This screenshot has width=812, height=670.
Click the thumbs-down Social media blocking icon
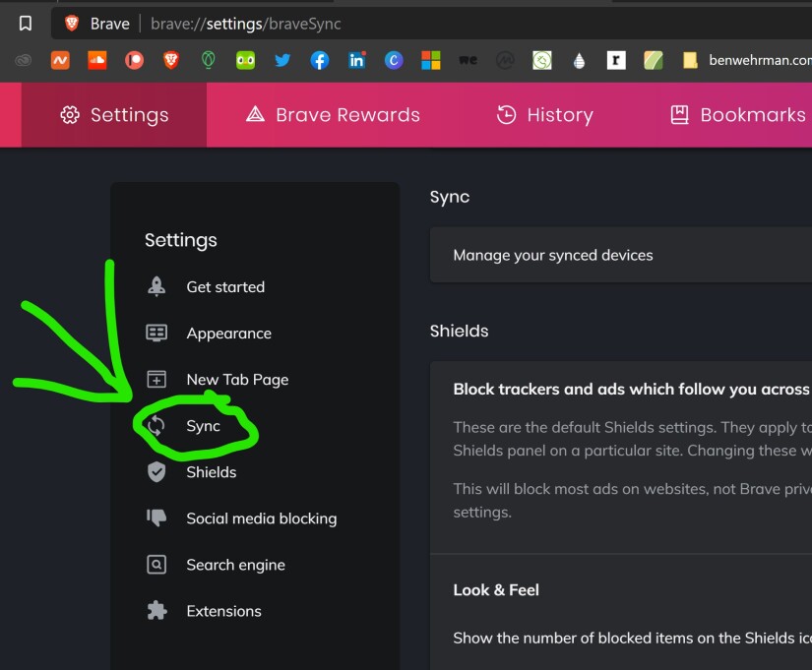[156, 518]
